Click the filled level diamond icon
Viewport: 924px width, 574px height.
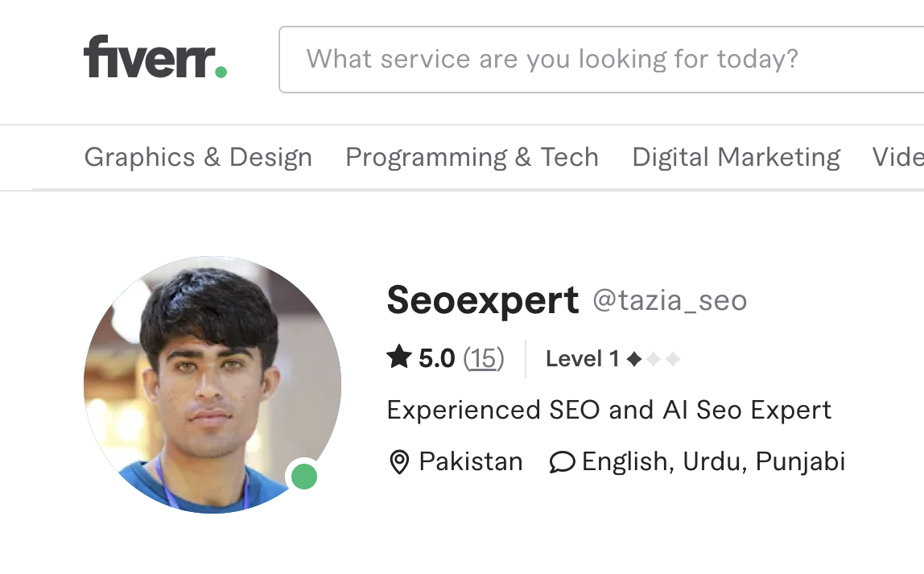tap(634, 358)
